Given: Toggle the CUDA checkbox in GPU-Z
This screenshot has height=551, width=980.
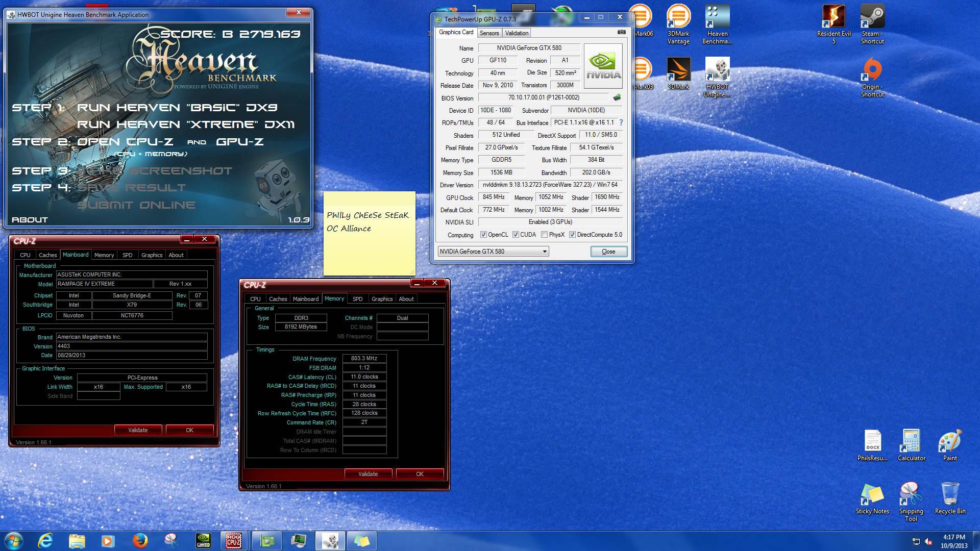Looking at the screenshot, I should [516, 235].
